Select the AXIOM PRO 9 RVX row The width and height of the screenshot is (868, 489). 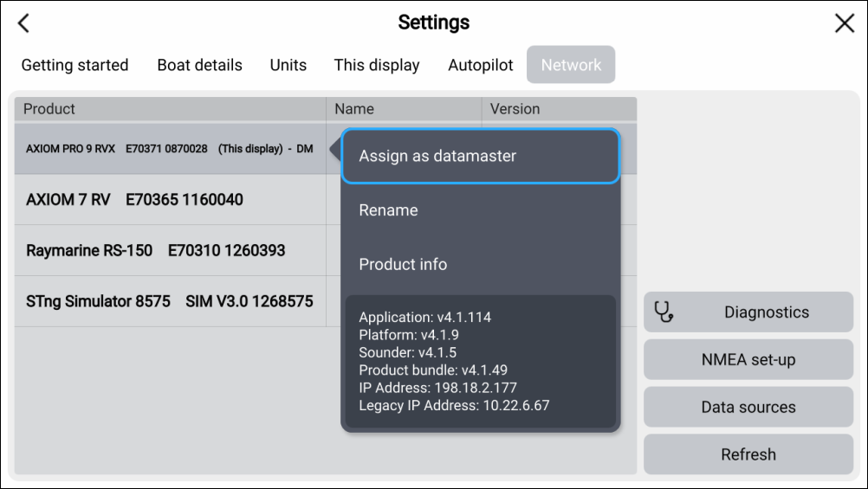(170, 149)
